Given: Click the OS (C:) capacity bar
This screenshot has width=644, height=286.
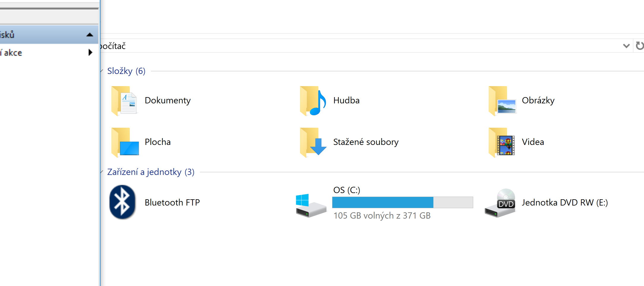Looking at the screenshot, I should click(x=402, y=202).
